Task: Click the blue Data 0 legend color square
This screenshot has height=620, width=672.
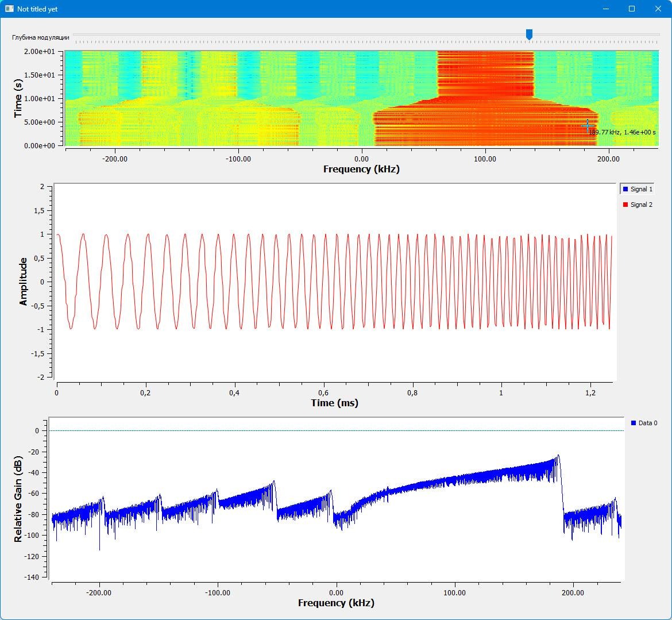Action: (x=634, y=423)
